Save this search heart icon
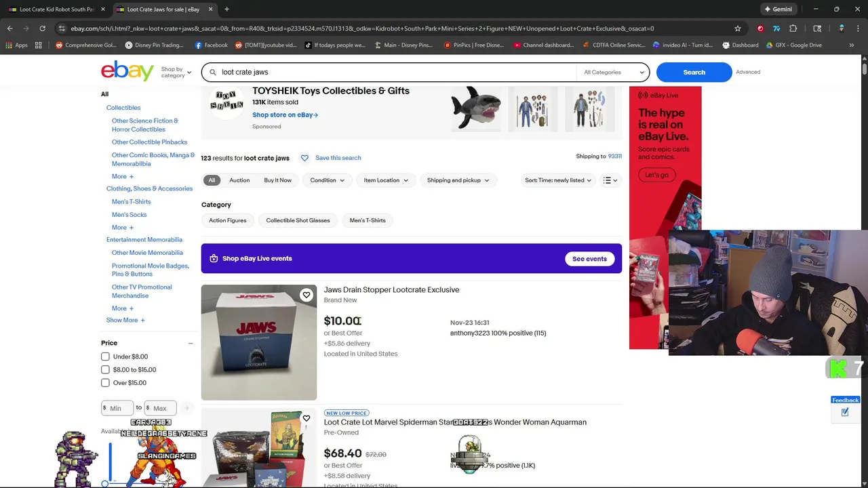 pos(304,158)
